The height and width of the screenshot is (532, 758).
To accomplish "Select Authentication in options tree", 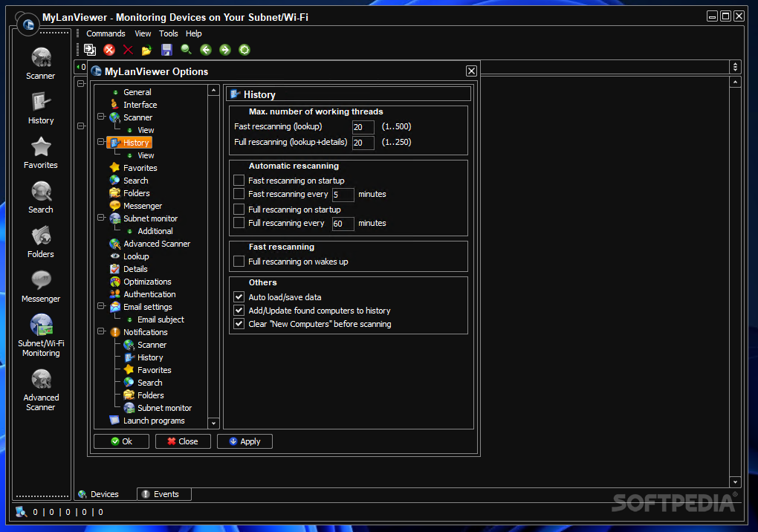I will pyautogui.click(x=149, y=293).
